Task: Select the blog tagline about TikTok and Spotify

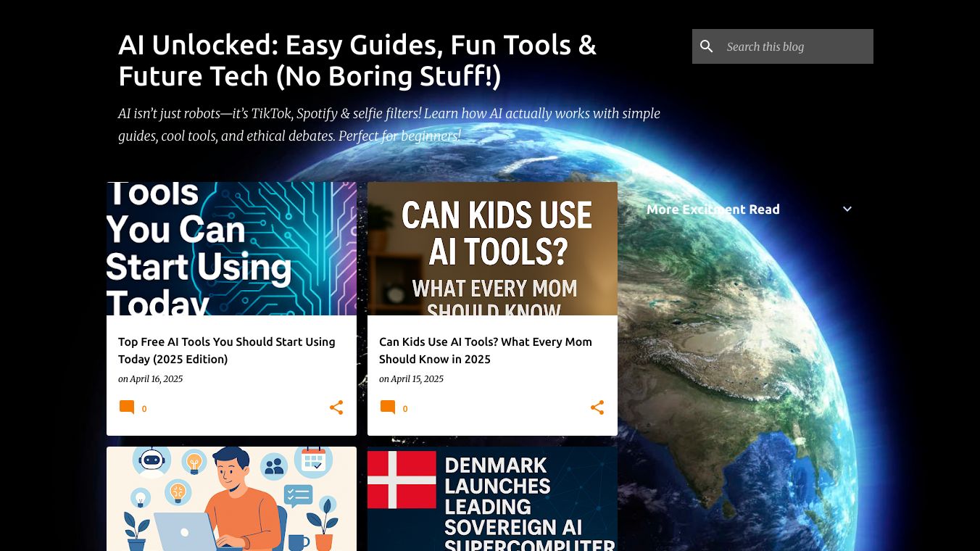Action: (x=389, y=125)
